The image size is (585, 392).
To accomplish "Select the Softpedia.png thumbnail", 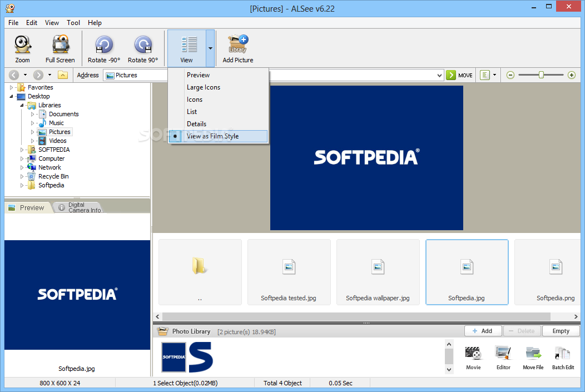I will tap(548, 272).
